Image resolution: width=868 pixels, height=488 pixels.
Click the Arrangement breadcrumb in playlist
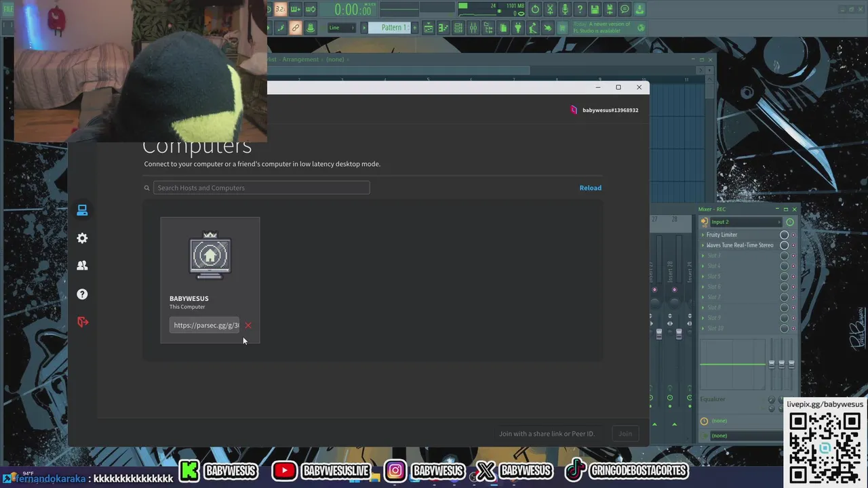[300, 60]
